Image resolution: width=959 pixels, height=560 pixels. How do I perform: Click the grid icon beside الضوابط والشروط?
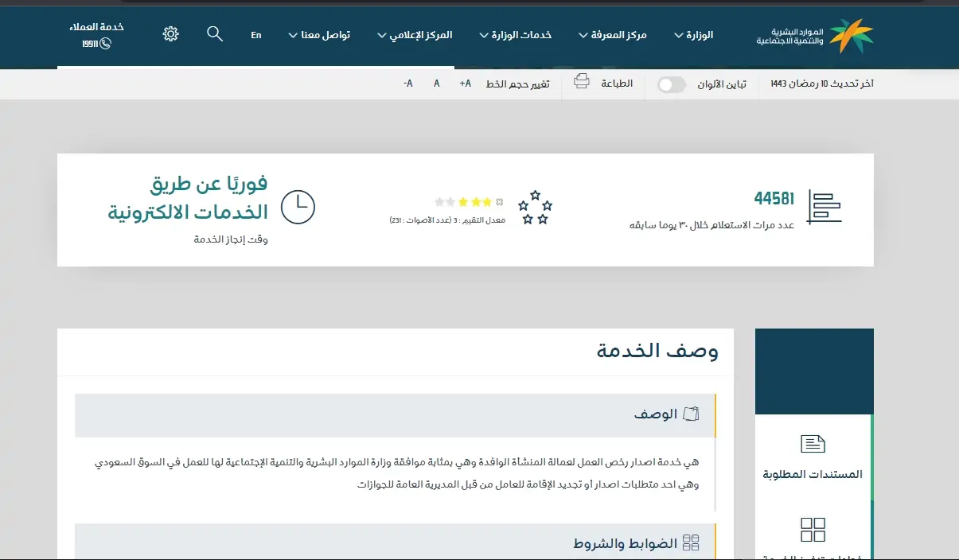tap(692, 543)
